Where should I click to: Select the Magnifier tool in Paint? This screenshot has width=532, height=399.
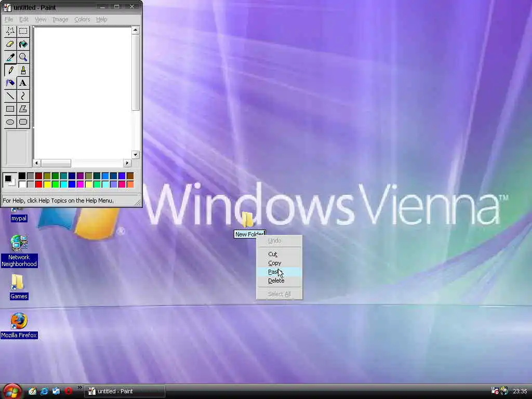tap(23, 57)
